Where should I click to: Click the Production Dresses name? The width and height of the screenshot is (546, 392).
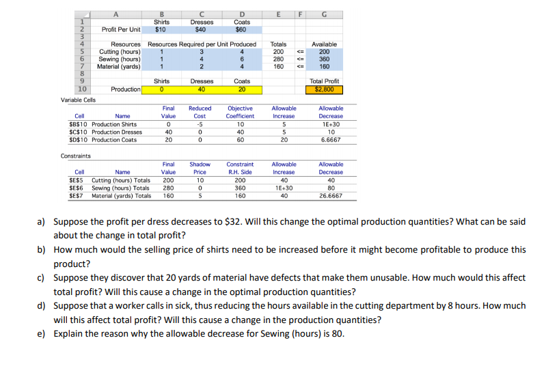coord(117,132)
